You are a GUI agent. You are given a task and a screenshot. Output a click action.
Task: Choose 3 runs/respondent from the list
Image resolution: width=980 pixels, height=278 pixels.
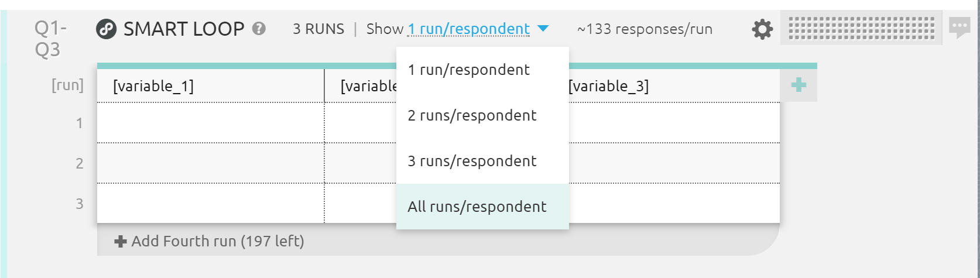coord(472,161)
